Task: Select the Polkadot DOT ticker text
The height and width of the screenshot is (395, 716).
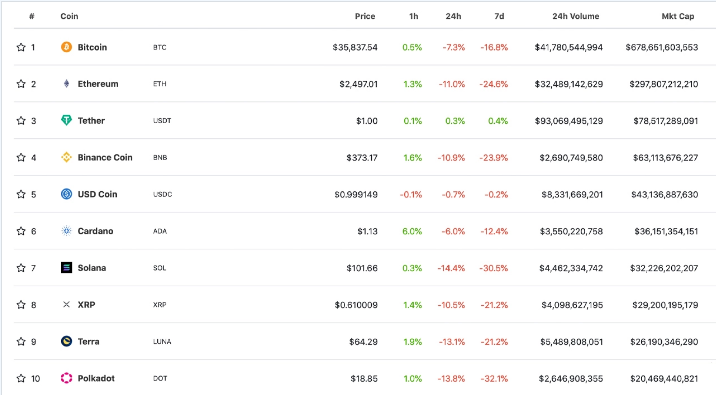Action: pyautogui.click(x=160, y=379)
